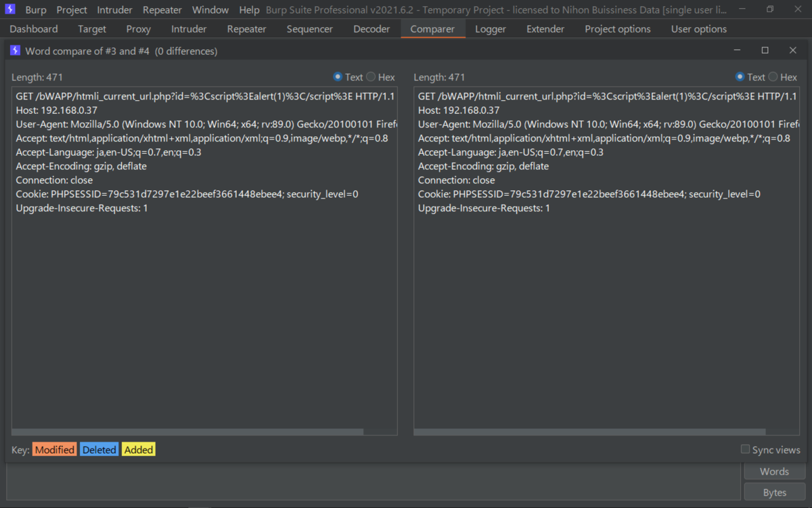Click Host: 192.168.0.37 in left pane
This screenshot has width=812, height=508.
point(57,110)
